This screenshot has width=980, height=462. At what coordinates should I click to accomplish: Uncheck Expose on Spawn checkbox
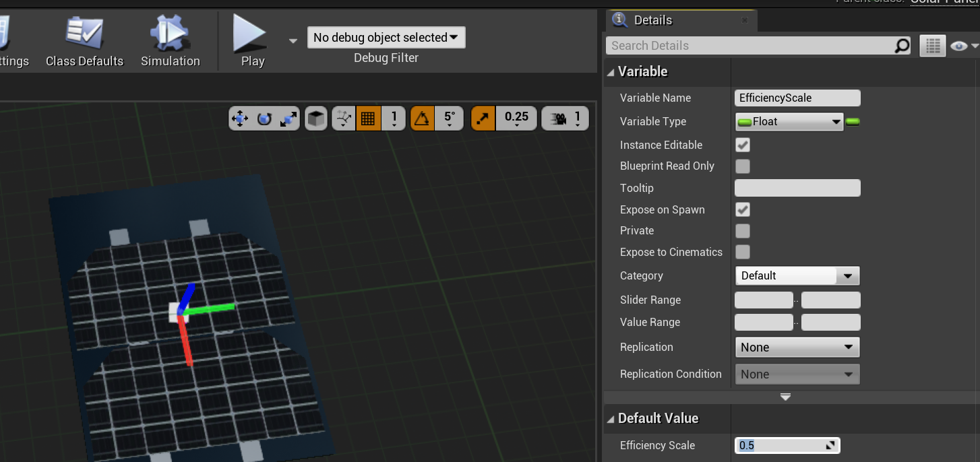pyautogui.click(x=743, y=209)
